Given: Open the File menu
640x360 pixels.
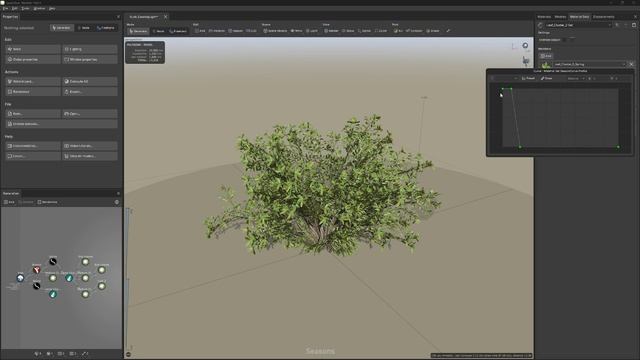Looking at the screenshot, I should tap(5, 9).
